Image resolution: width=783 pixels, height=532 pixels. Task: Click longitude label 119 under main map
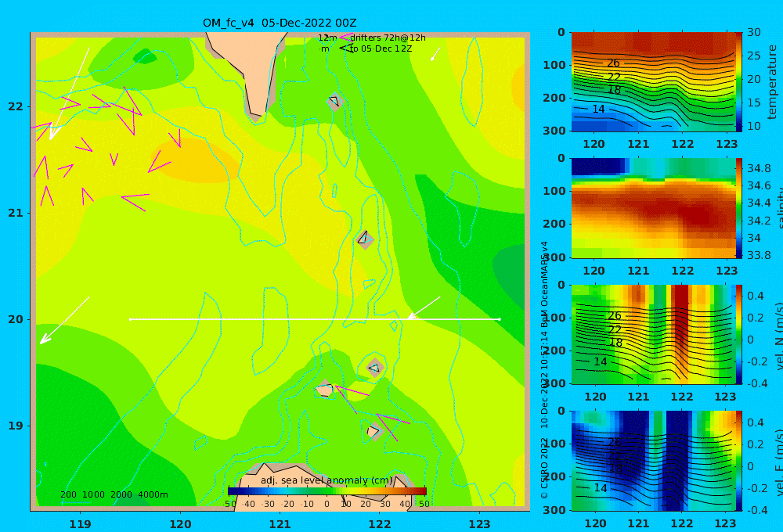pos(81,524)
